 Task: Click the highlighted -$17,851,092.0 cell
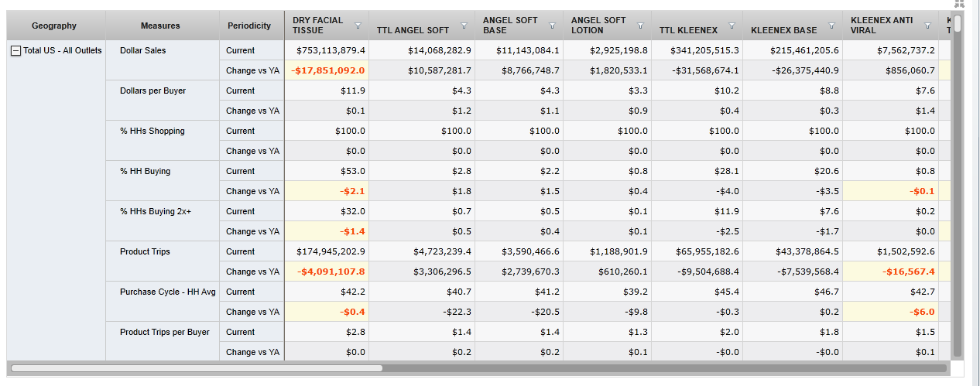pyautogui.click(x=328, y=70)
